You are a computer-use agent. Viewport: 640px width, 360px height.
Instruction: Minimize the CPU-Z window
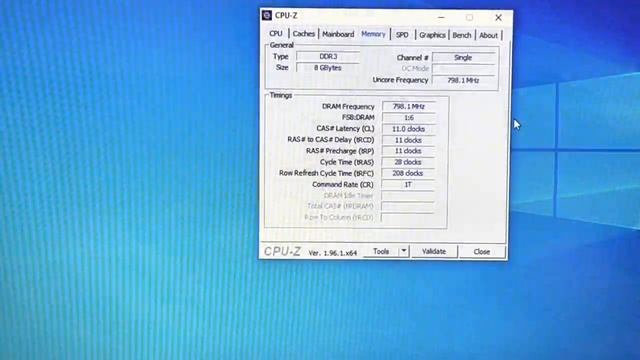click(x=441, y=17)
